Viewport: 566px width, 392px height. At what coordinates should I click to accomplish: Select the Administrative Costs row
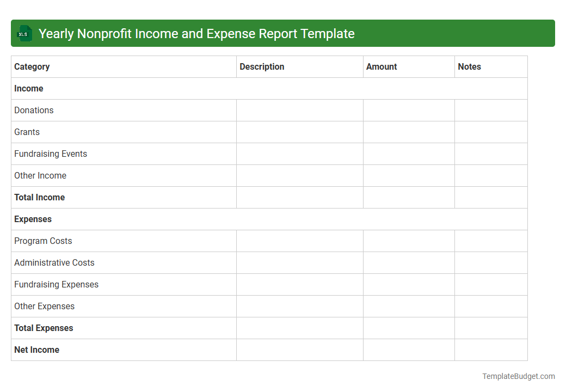pyautogui.click(x=54, y=262)
